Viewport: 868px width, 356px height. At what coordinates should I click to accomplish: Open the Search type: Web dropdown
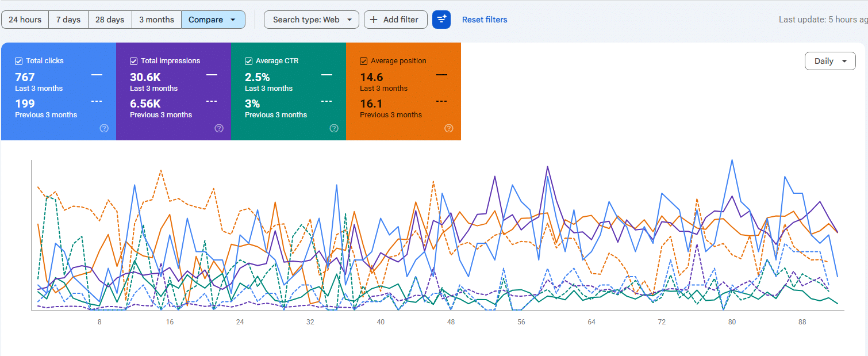tap(312, 20)
